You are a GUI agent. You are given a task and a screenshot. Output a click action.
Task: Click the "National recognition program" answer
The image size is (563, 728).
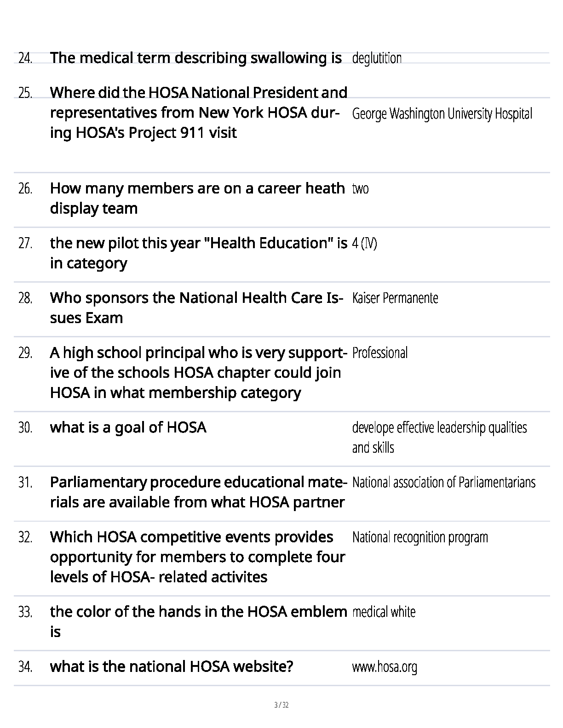(420, 537)
